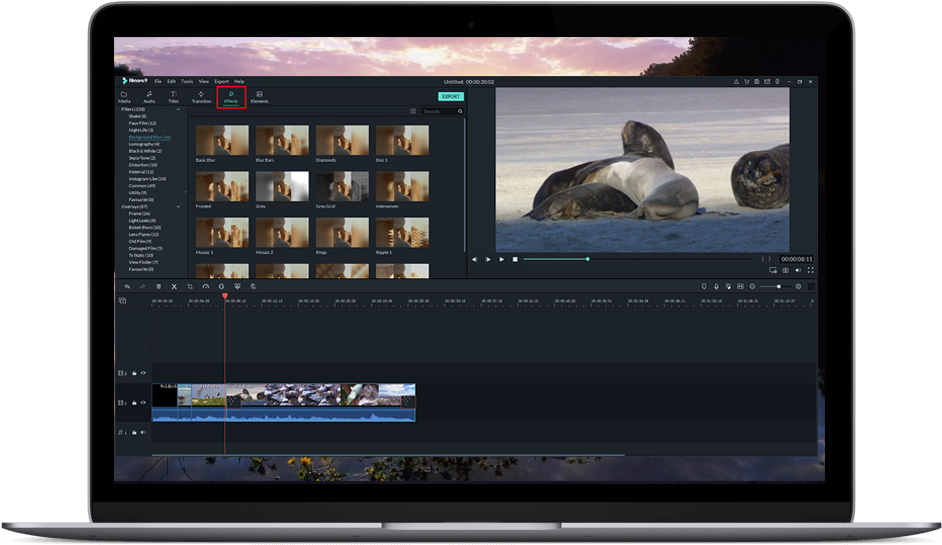Screen dimensions: 942x545
Task: Collapse the Overlays category list
Action: point(178,206)
